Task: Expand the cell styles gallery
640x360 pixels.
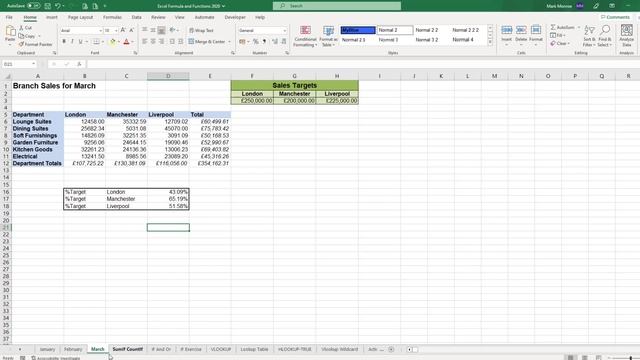Action: click(x=490, y=42)
